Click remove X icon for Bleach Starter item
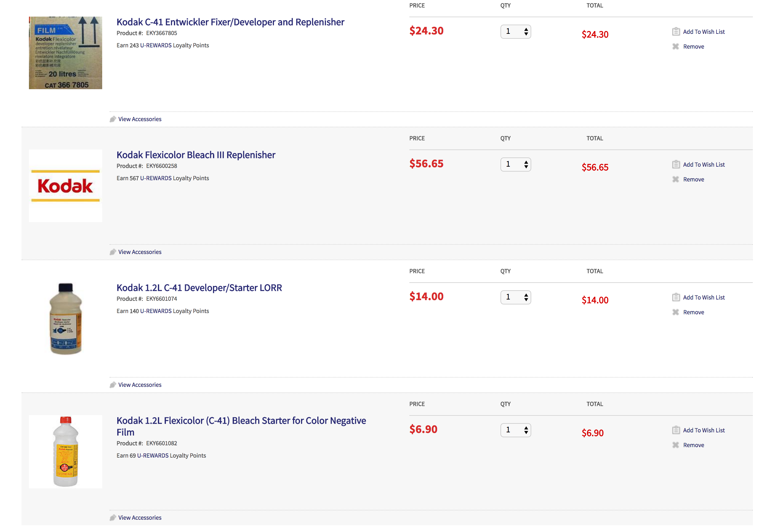Image resolution: width=775 pixels, height=532 pixels. click(x=675, y=445)
